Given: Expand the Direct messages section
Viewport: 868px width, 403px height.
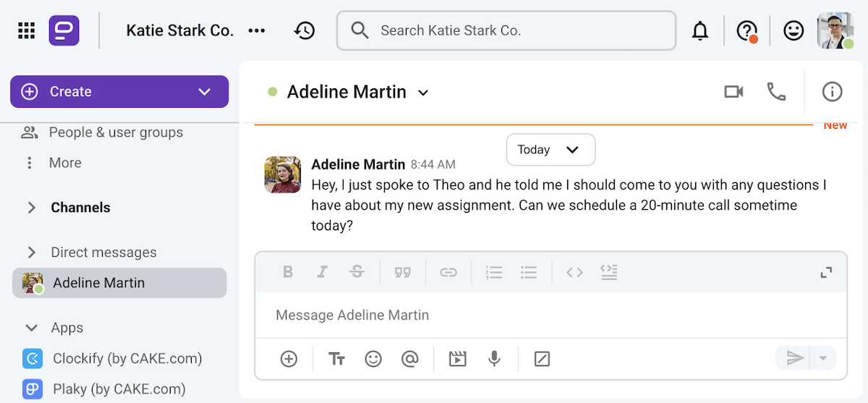Looking at the screenshot, I should pos(31,253).
